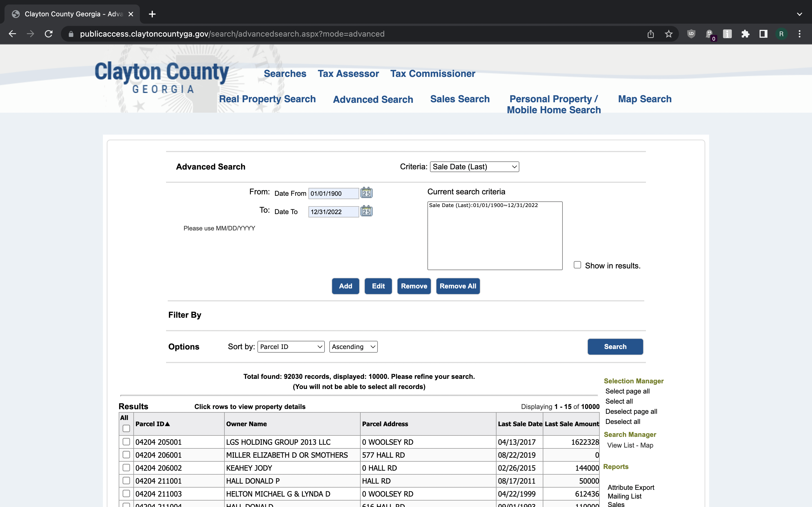Tick the checkbox for parcel 04204 206002
The image size is (812, 507).
(x=126, y=468)
